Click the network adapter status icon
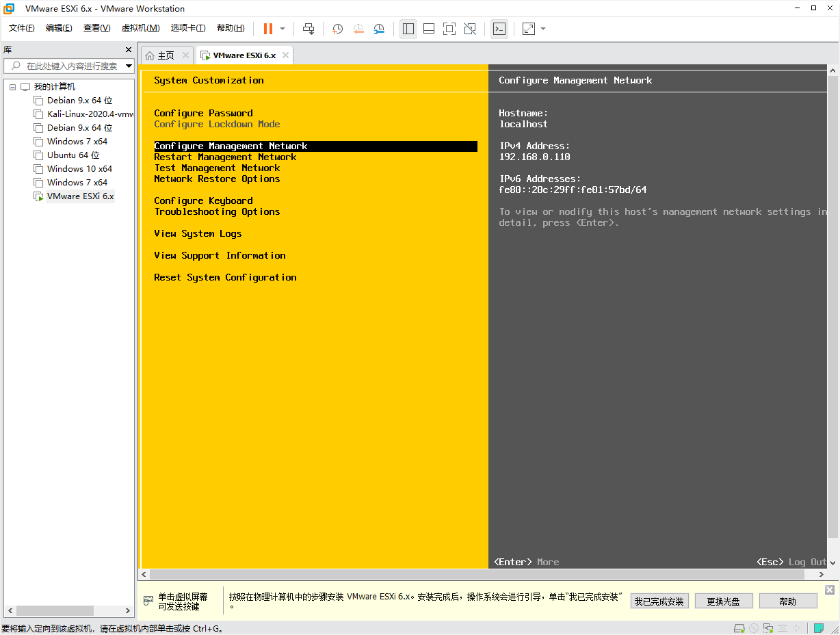Image resolution: width=840 pixels, height=635 pixels. [768, 628]
